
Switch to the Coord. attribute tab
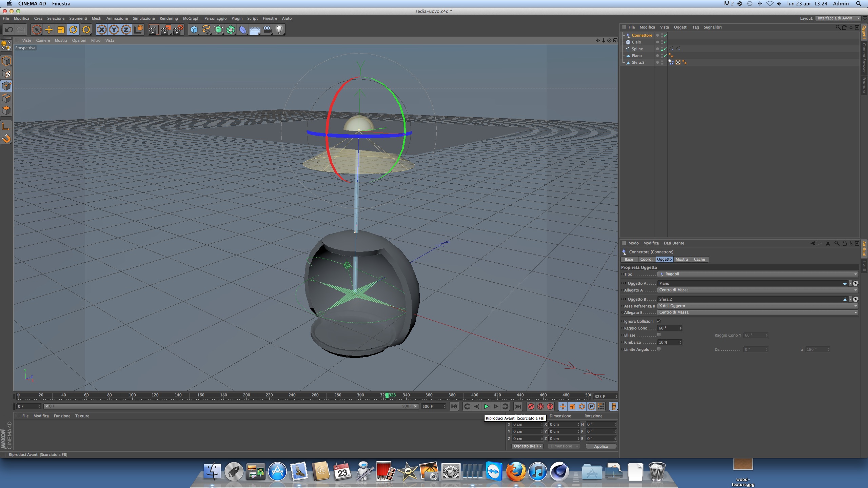click(646, 259)
